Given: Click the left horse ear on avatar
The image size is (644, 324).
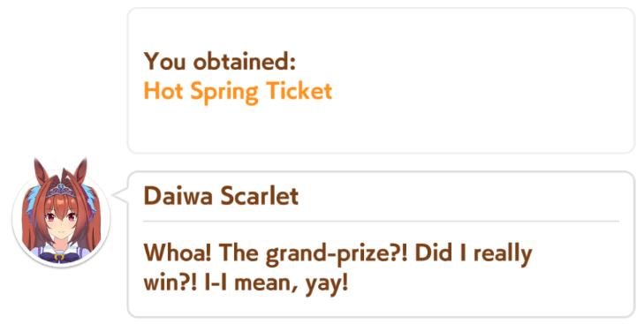Looking at the screenshot, I should (x=42, y=172).
